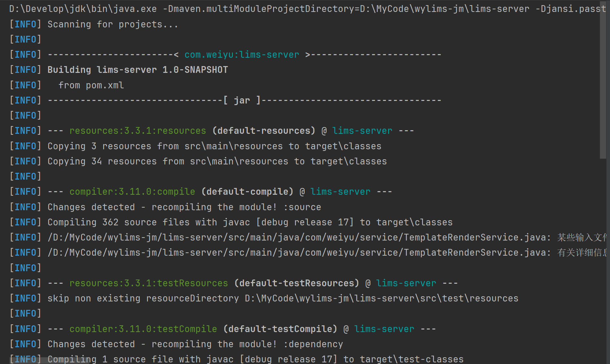This screenshot has width=610, height=364.
Task: Click 'lims-server' after default-resources goal
Action: [x=362, y=131]
